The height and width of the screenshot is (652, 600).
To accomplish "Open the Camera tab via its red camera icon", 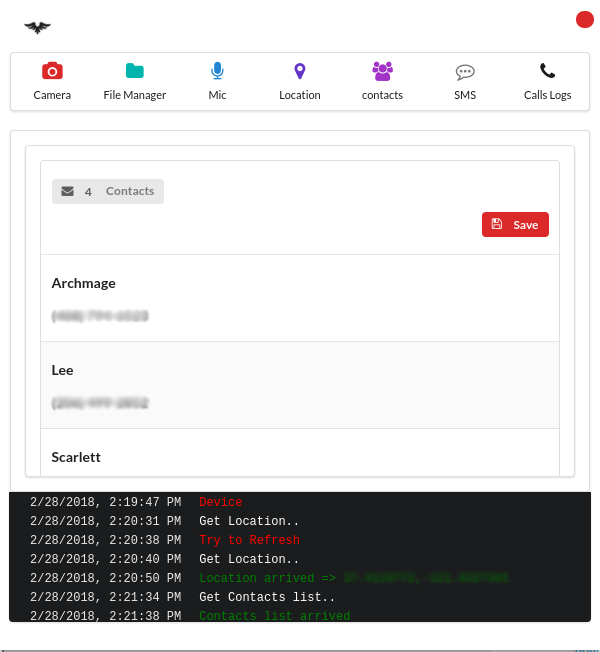I will [52, 71].
